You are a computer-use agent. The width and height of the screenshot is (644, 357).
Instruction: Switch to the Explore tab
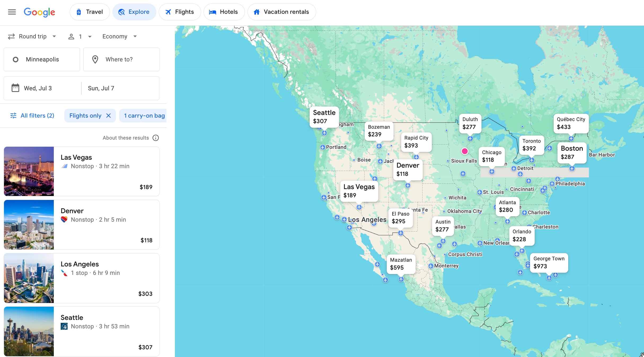134,12
